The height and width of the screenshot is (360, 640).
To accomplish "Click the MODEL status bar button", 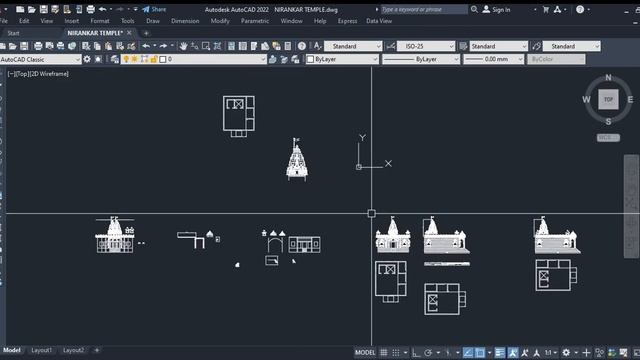I will click(365, 353).
